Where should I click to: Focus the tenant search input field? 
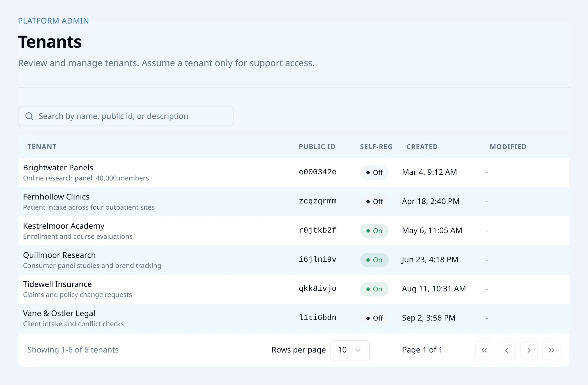(x=126, y=116)
